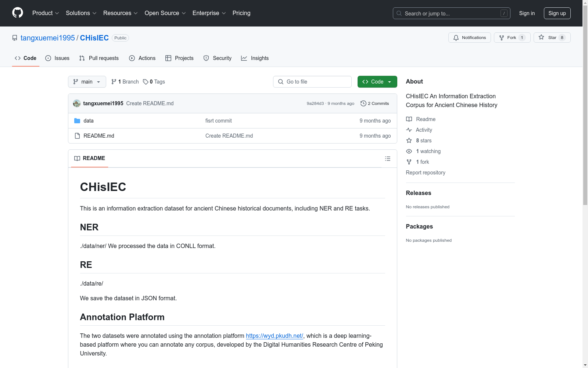Image resolution: width=588 pixels, height=368 pixels.
Task: Click the Public visibility label
Action: 120,38
